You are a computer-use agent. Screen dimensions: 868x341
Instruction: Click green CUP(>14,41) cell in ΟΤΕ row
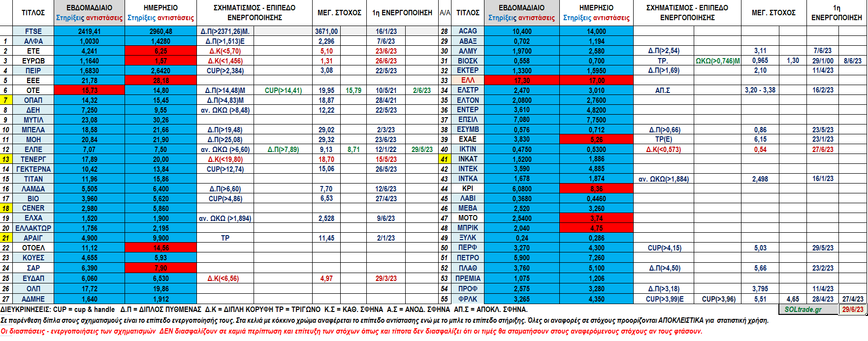coord(283,91)
